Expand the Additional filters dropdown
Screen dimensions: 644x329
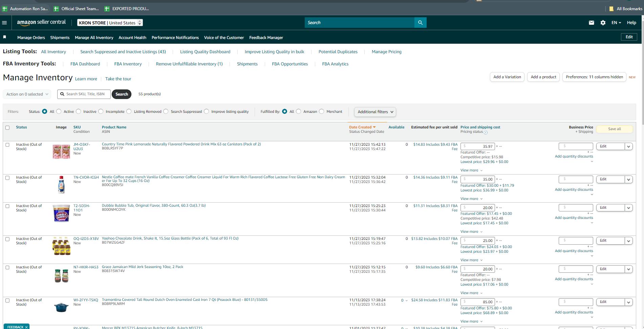[x=375, y=112]
